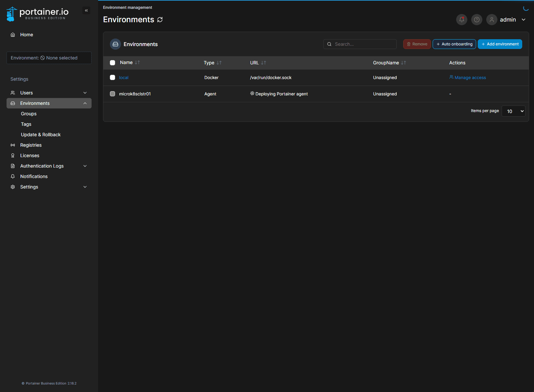This screenshot has height=392, width=534.
Task: Check the box for microk8sclstr01 row
Action: [x=112, y=94]
